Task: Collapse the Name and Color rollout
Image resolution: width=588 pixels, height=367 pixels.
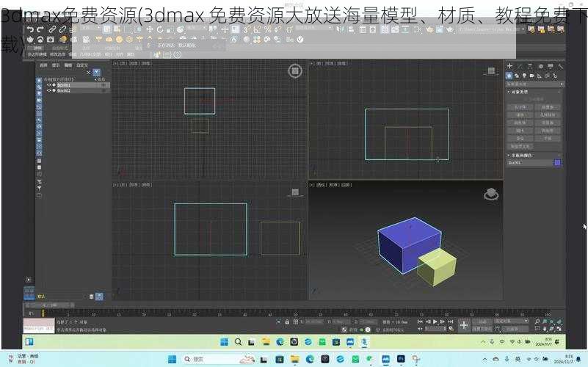Action: coord(521,155)
